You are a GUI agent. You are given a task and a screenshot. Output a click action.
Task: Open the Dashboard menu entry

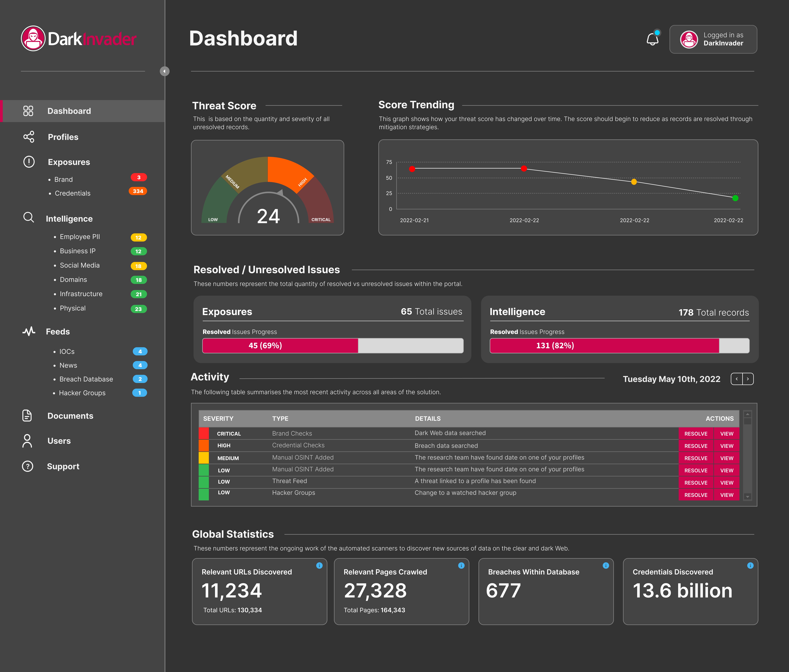[x=69, y=111]
